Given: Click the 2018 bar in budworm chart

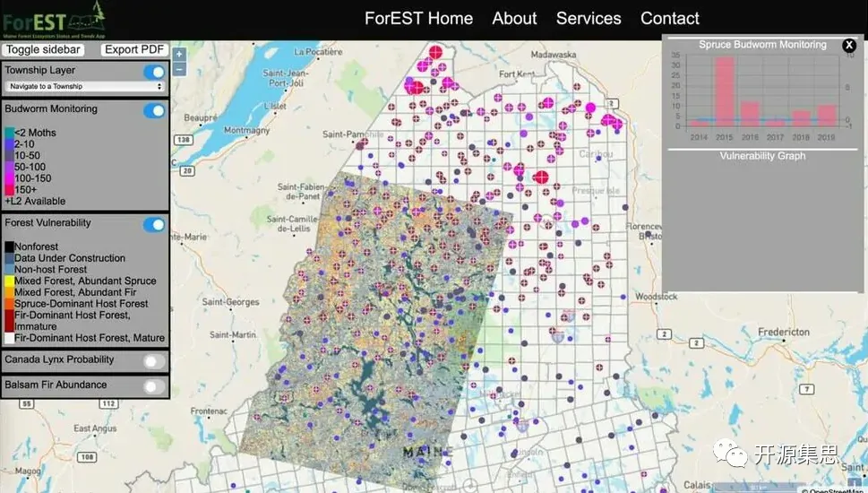Looking at the screenshot, I should (x=801, y=118).
